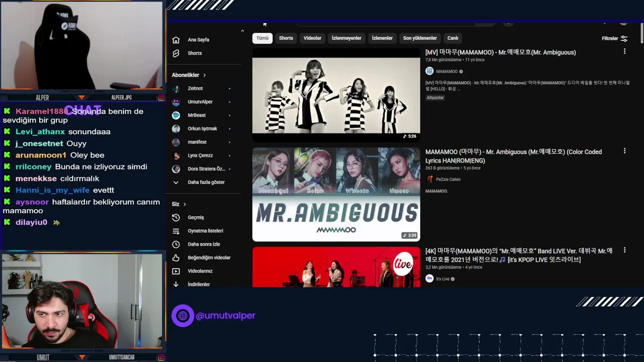Collapse arrow above the sidebar
644x362 pixels.
click(x=242, y=31)
